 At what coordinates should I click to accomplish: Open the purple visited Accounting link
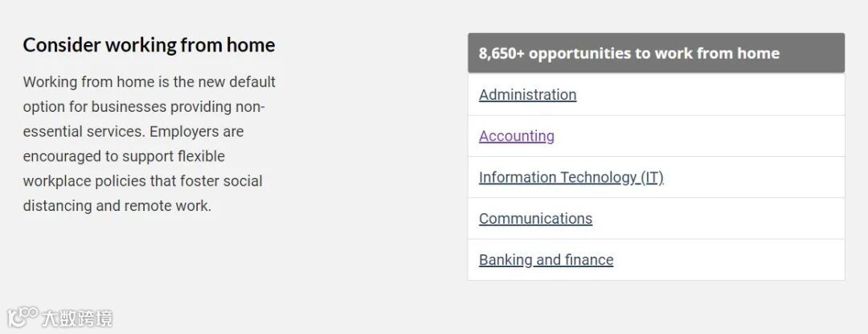point(516,136)
